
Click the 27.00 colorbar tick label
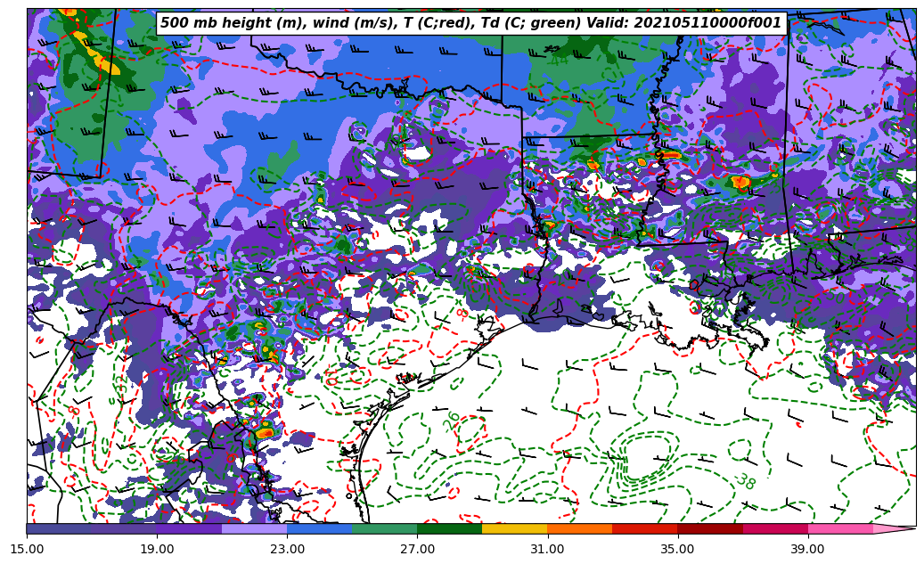[417, 549]
